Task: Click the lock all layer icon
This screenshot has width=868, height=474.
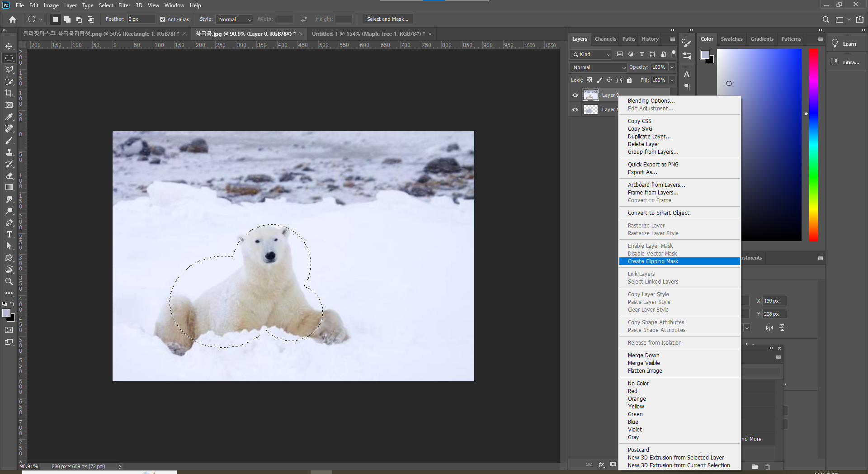Action: click(x=629, y=80)
